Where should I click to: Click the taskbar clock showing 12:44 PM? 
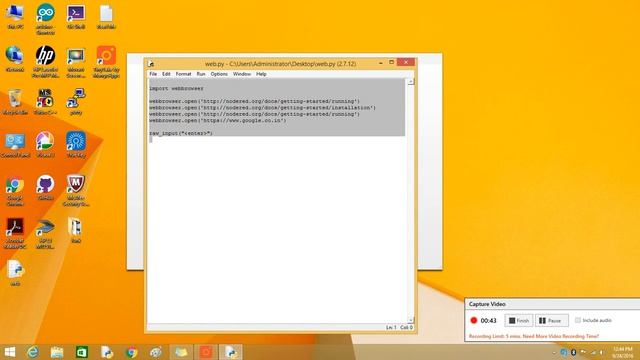point(622,352)
